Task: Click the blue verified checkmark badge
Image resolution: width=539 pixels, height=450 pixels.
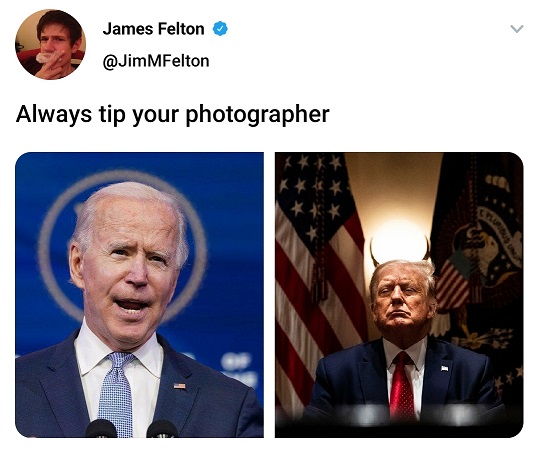Action: [220, 29]
